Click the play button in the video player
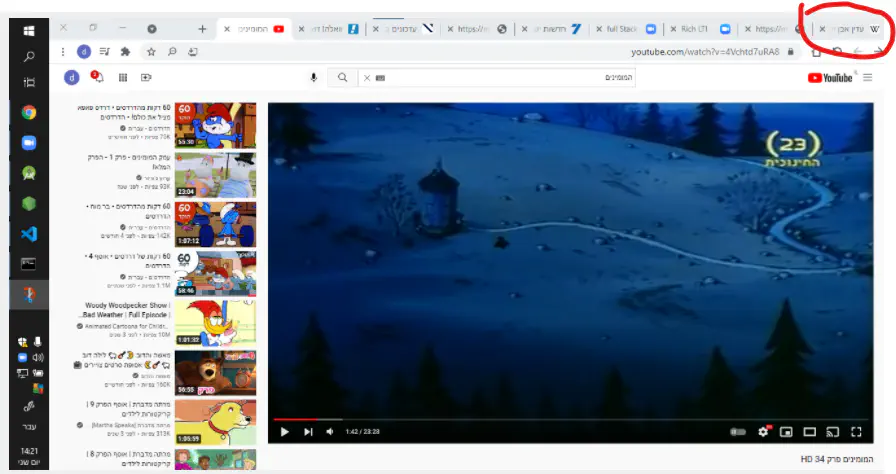Viewport: 896px width, 474px height. 284,432
